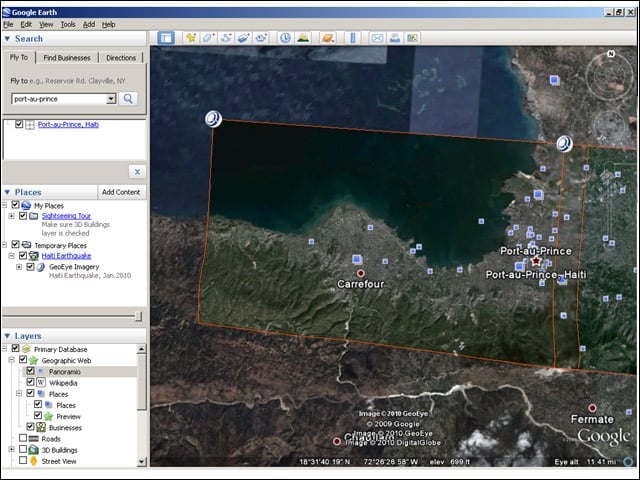
Task: Toggle the My Places checkbox
Action: coord(15,204)
